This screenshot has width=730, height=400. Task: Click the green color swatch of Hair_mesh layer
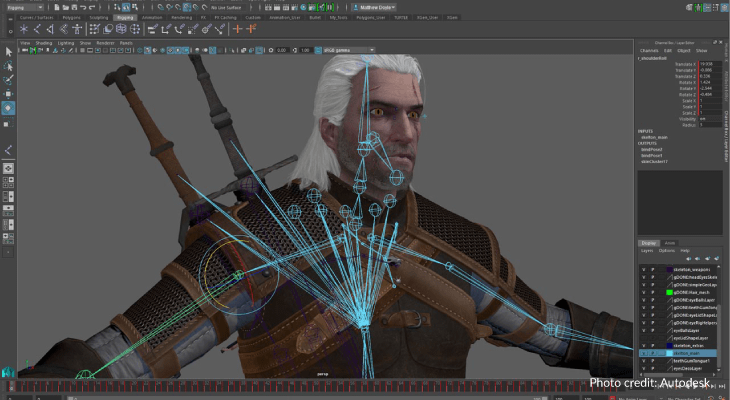[669, 291]
